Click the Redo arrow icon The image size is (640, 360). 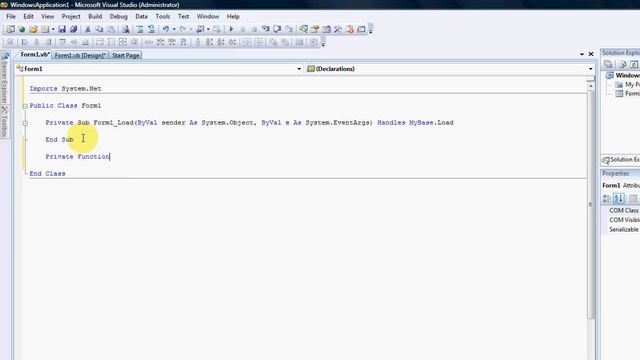click(x=182, y=29)
